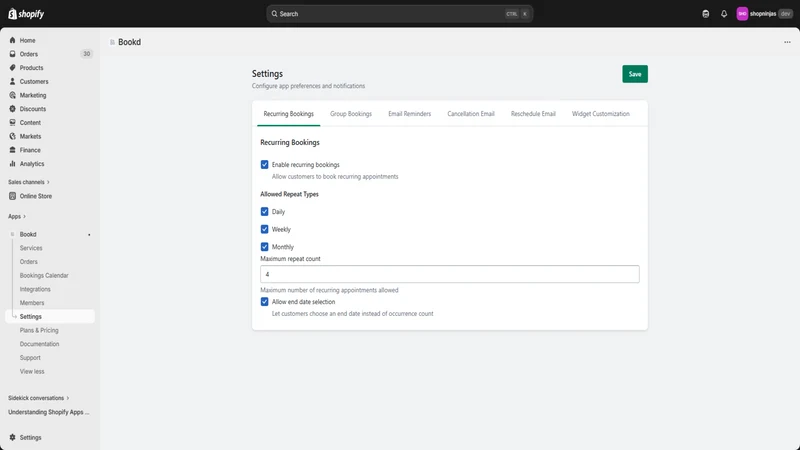Image resolution: width=800 pixels, height=450 pixels.
Task: Click the pin icon beside Bookd in sidebar
Action: [89, 235]
